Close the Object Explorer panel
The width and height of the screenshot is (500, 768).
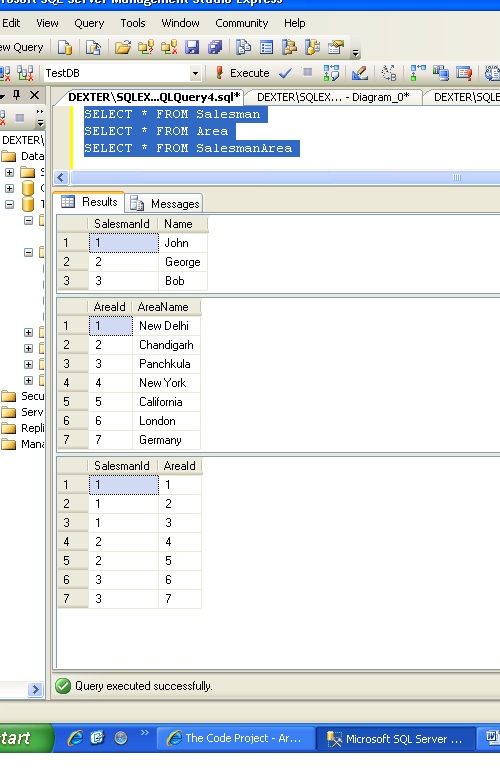click(34, 95)
